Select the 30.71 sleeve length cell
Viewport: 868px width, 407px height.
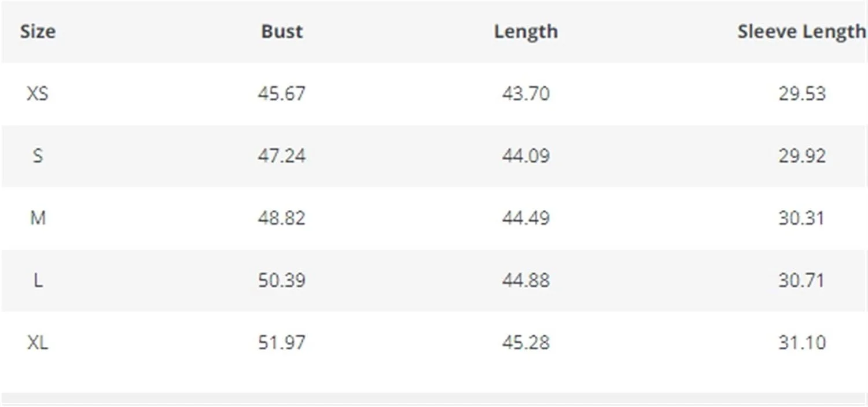[x=801, y=280]
